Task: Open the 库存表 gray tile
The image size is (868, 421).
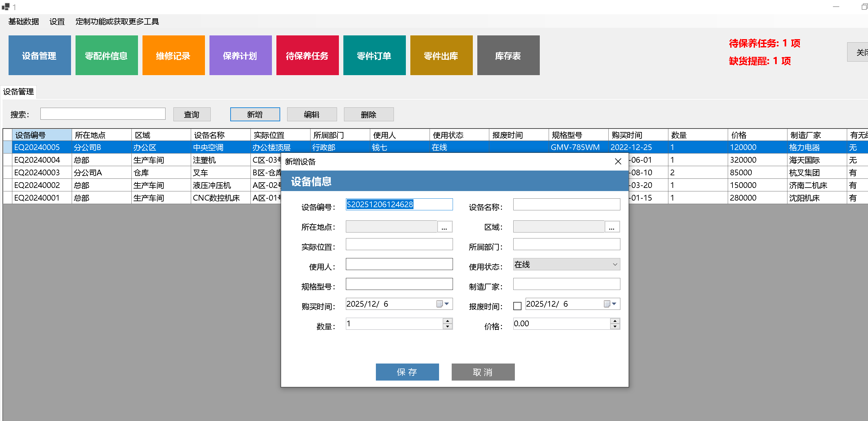Action: click(508, 56)
